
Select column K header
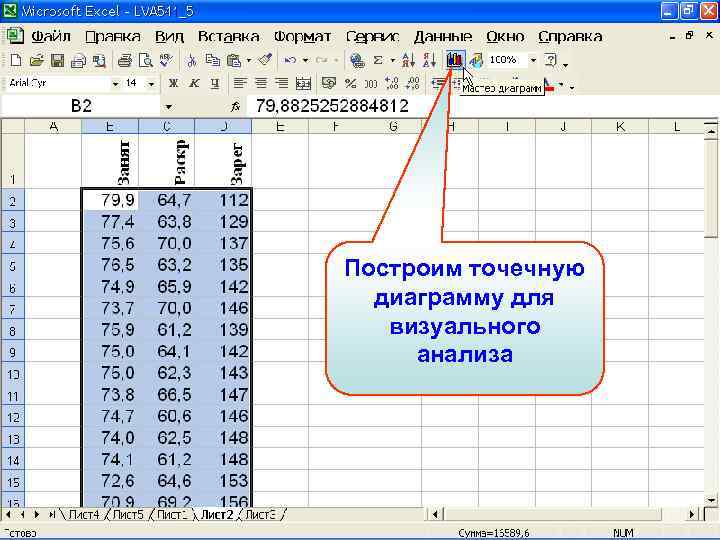tap(620, 126)
